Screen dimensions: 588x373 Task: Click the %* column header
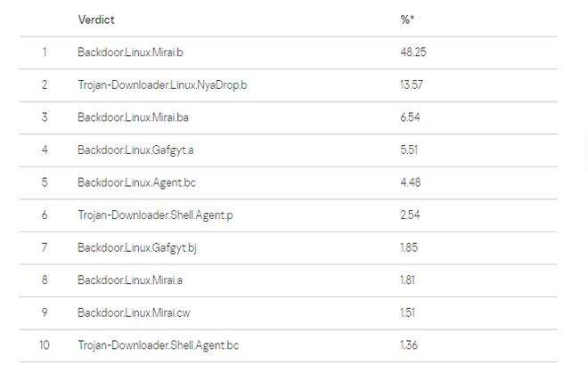[x=406, y=20]
